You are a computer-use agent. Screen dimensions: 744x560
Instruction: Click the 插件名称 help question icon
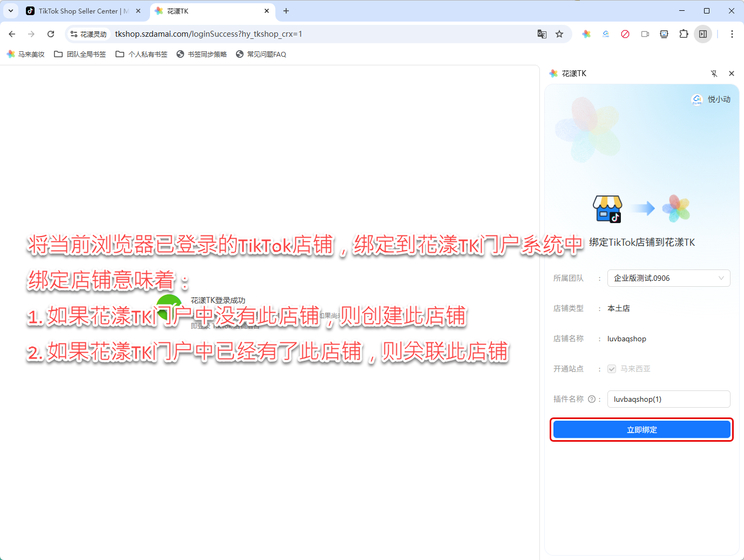592,399
